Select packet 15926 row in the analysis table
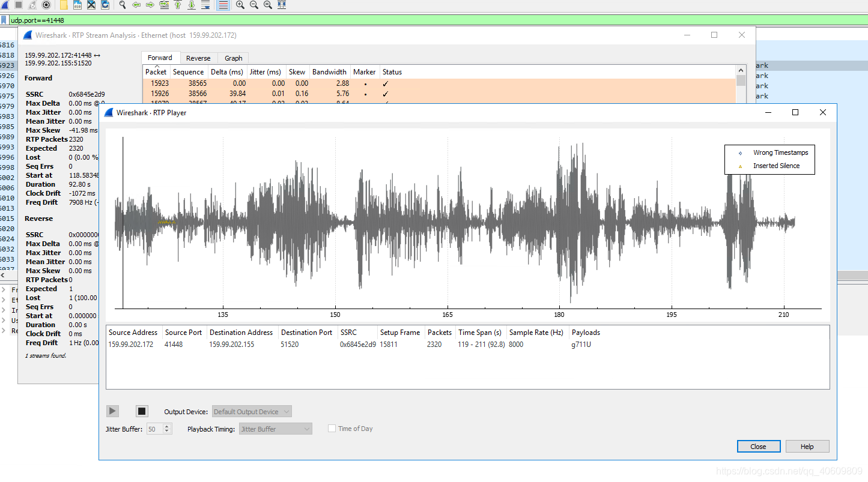868x482 pixels. pos(439,94)
